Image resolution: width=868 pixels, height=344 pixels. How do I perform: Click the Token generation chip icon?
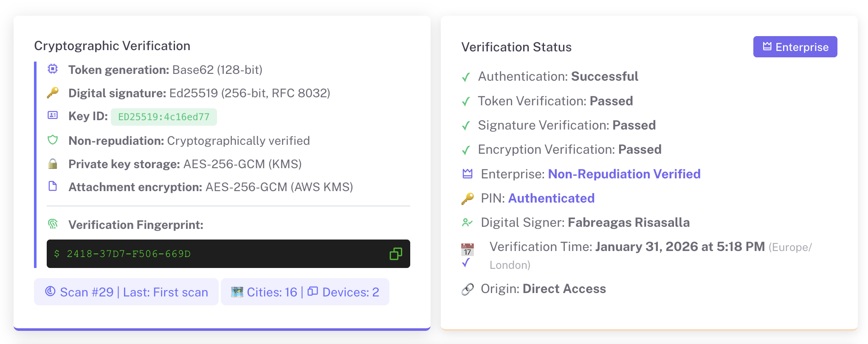pyautogui.click(x=53, y=69)
